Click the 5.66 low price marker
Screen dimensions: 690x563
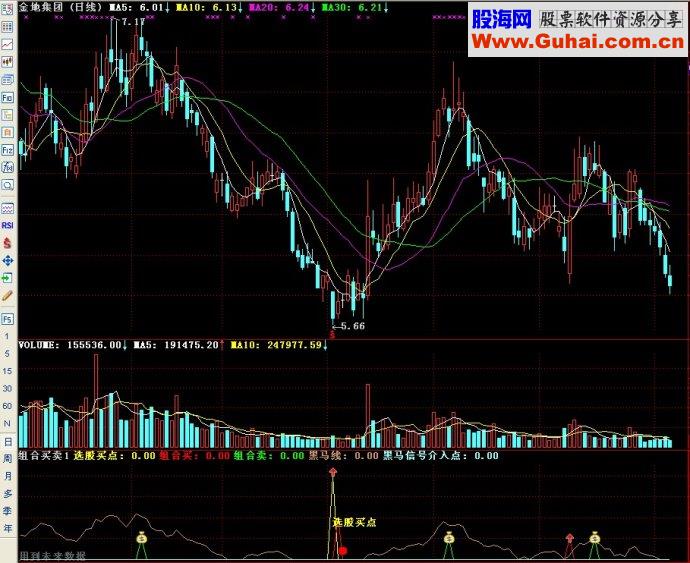pyautogui.click(x=352, y=326)
